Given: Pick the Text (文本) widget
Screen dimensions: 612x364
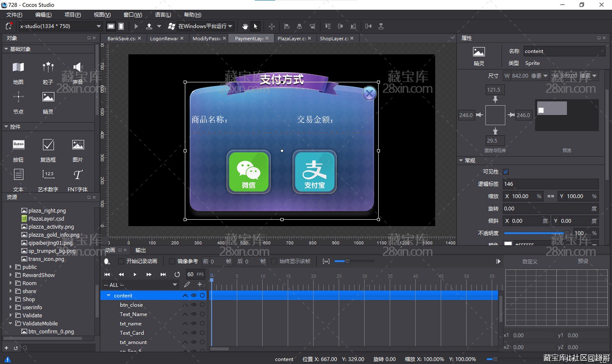Looking at the screenshot, I should [18, 180].
